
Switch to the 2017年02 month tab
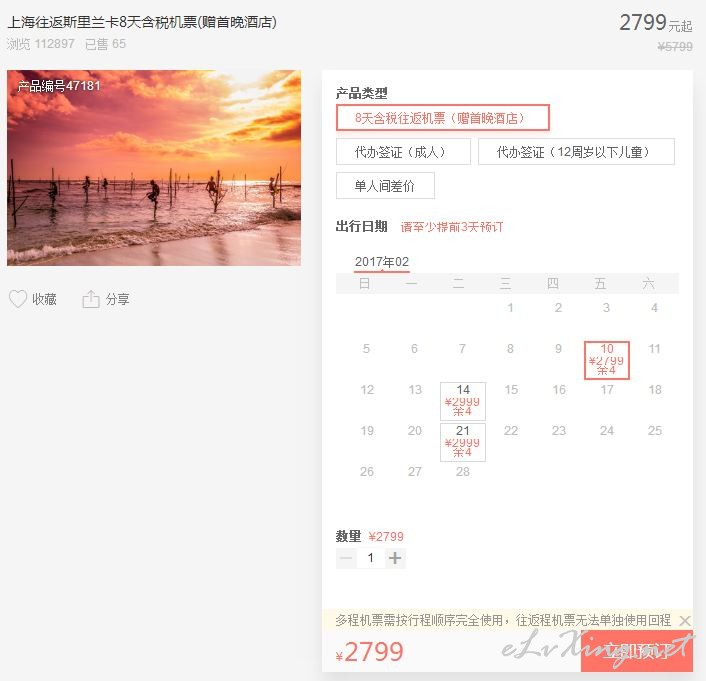(x=382, y=262)
